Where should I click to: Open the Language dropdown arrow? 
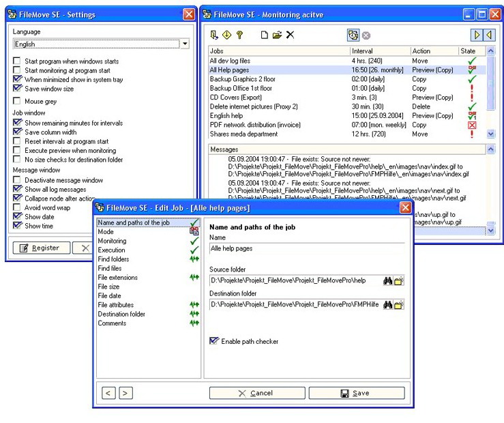(x=185, y=44)
